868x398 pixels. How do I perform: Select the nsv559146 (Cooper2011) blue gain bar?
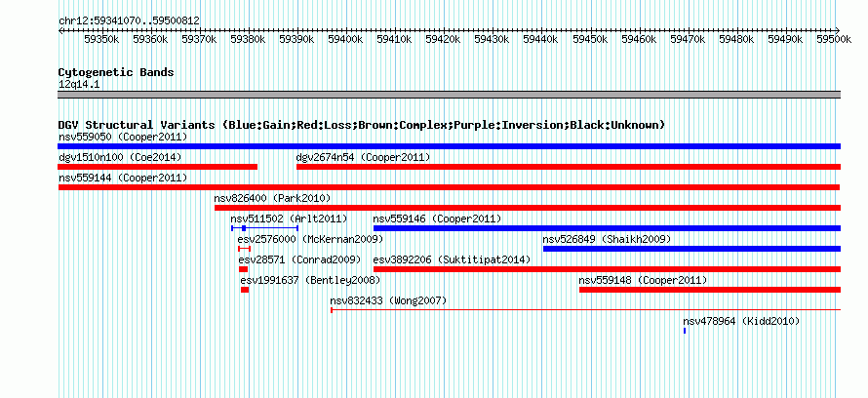click(x=608, y=228)
